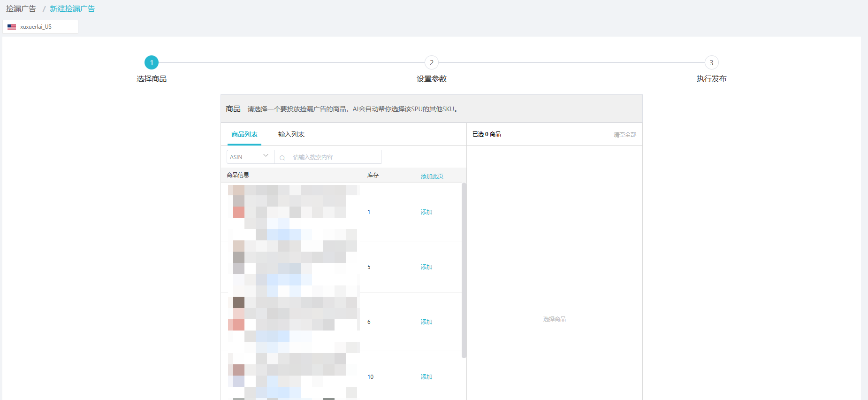The height and width of the screenshot is (400, 868).
Task: Click step 2 circle 设置参数
Action: 432,62
